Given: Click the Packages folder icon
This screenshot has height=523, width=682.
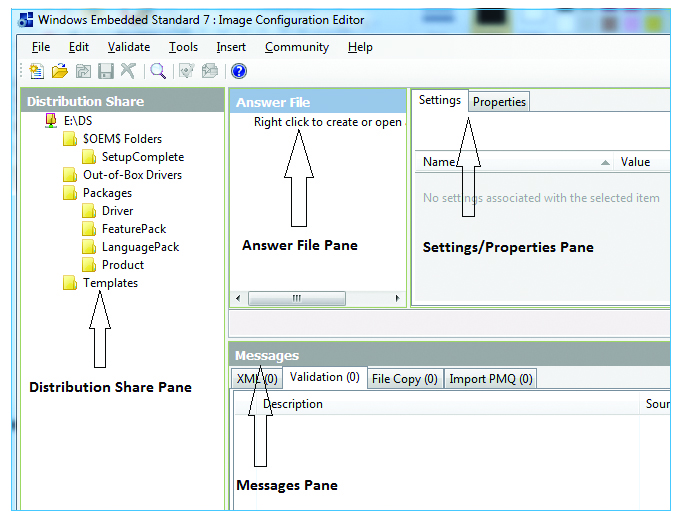Looking at the screenshot, I should click(70, 193).
